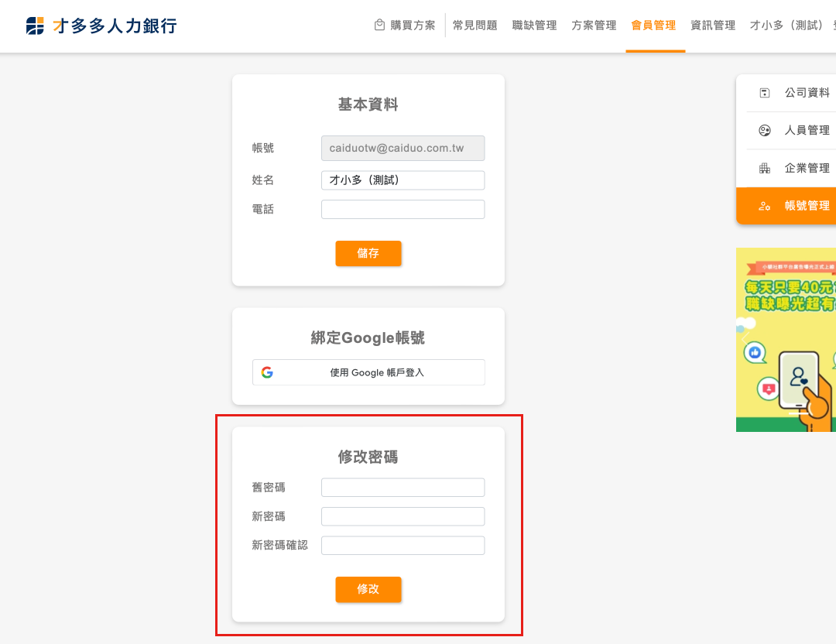Select the 會員管理 navigation tab
836x644 pixels.
[x=653, y=26]
